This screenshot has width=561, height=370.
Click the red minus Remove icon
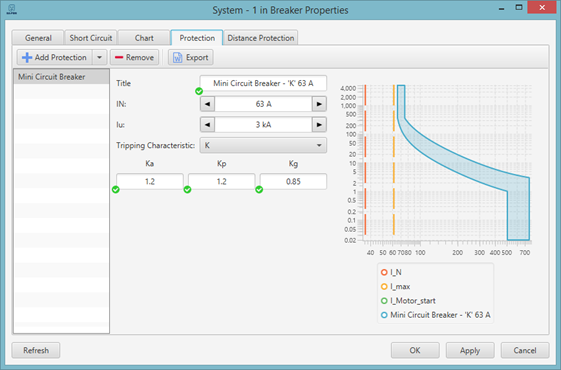click(119, 58)
